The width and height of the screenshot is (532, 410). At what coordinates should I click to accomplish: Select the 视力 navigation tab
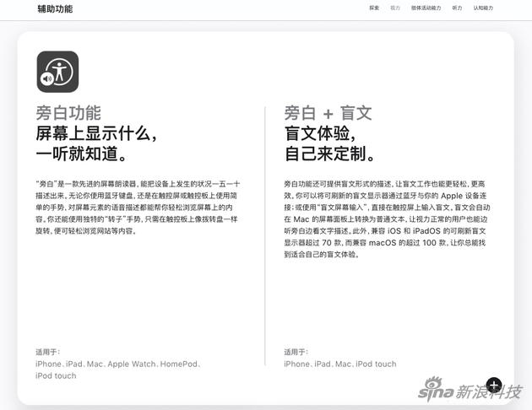point(395,8)
